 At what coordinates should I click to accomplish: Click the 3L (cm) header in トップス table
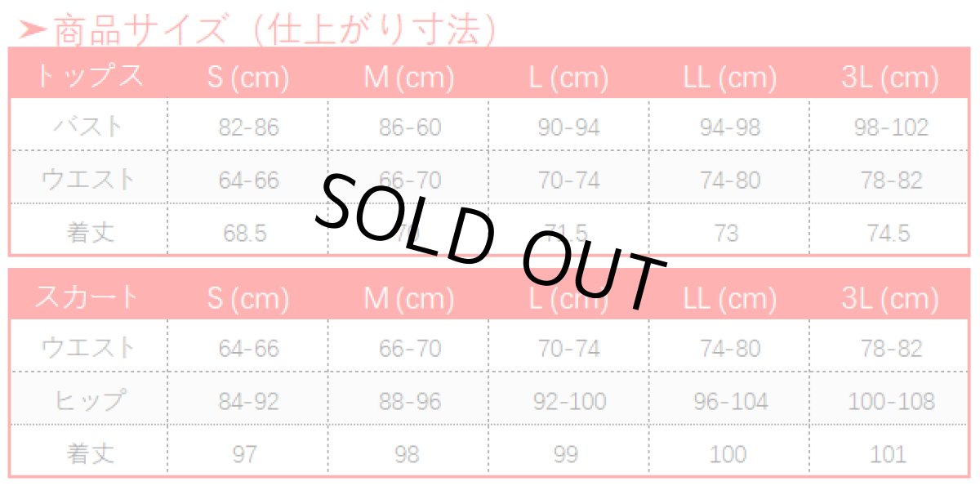pyautogui.click(x=889, y=78)
